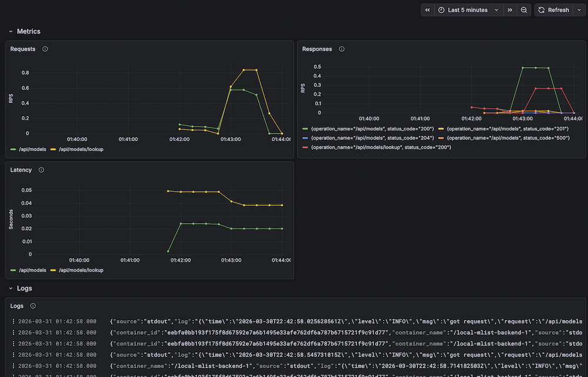Image resolution: width=588 pixels, height=377 pixels.
Task: Open the Last 5 minutes time picker
Action: point(469,10)
